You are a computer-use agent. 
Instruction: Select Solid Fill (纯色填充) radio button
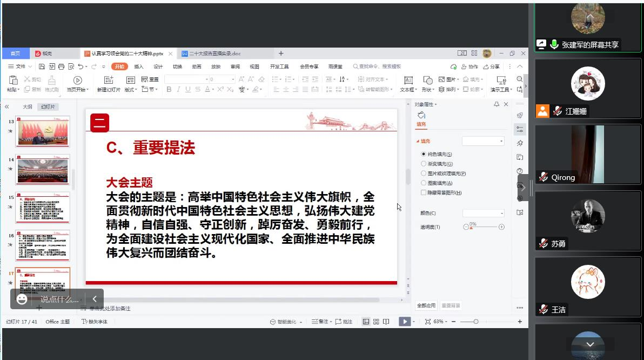coord(424,154)
